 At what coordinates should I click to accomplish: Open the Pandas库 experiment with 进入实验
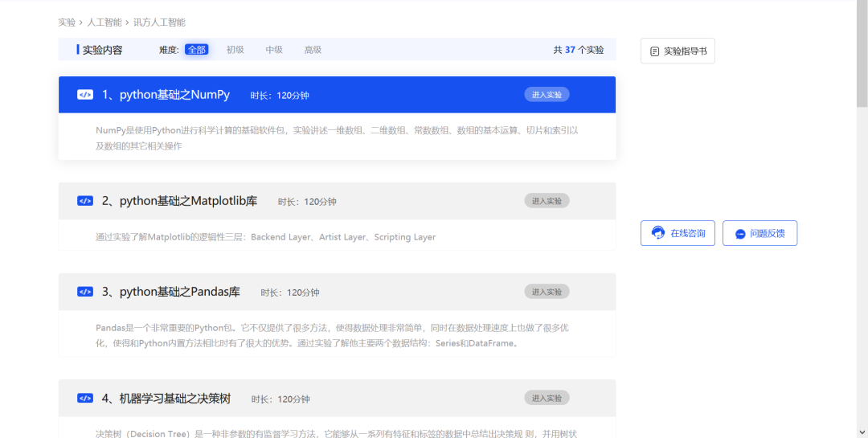coord(547,292)
